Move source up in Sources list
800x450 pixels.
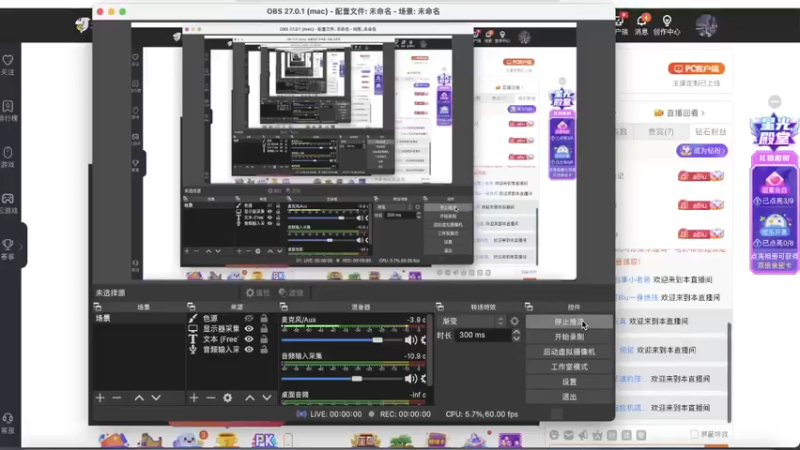tap(250, 397)
